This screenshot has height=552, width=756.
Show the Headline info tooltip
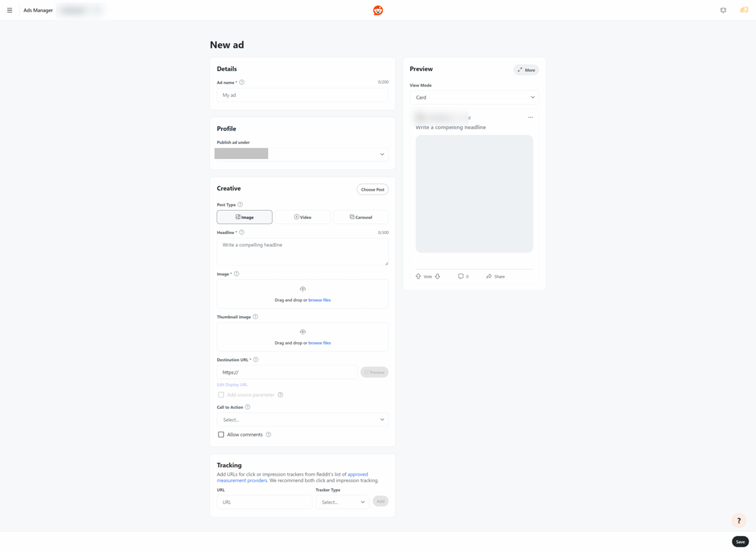(242, 233)
